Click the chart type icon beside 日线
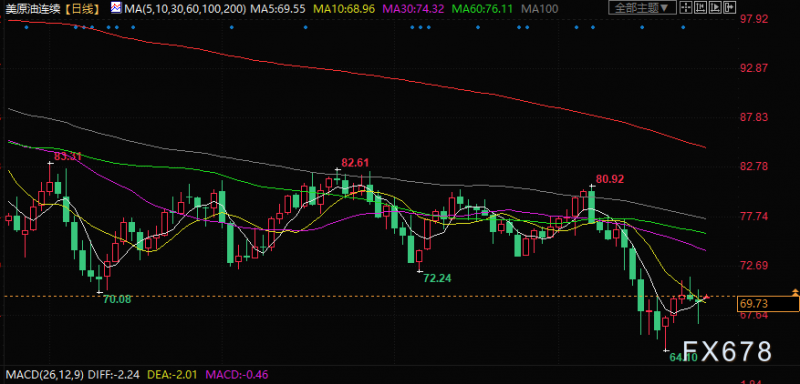800x384 pixels. coord(116,8)
